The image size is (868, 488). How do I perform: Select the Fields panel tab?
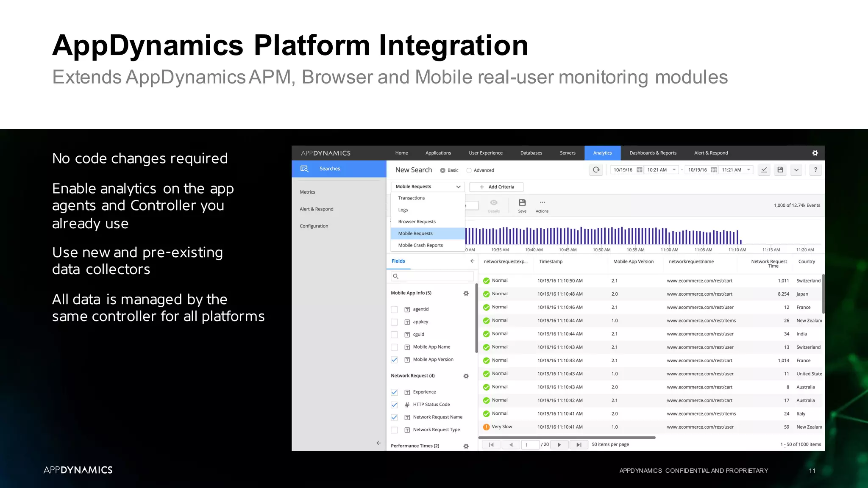click(x=398, y=261)
